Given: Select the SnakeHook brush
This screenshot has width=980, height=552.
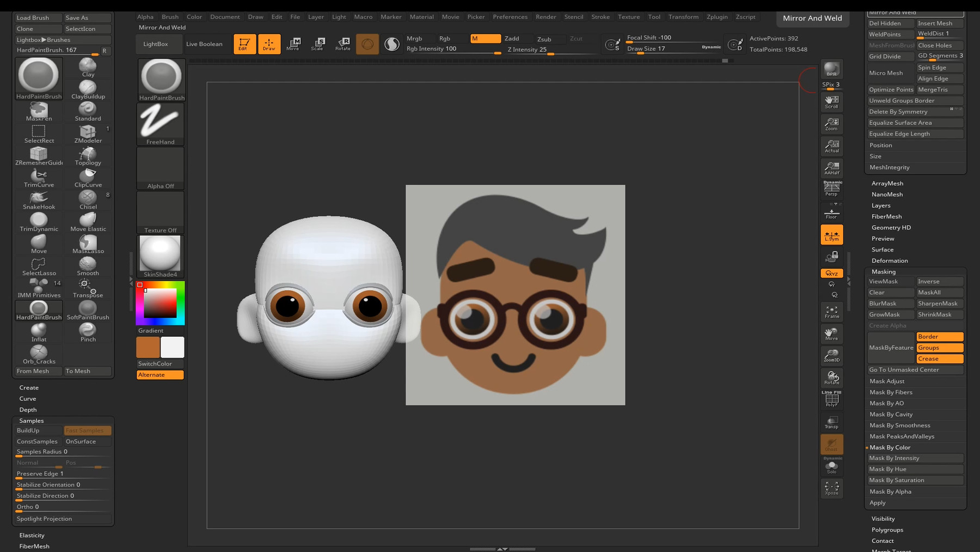Looking at the screenshot, I should 38,198.
